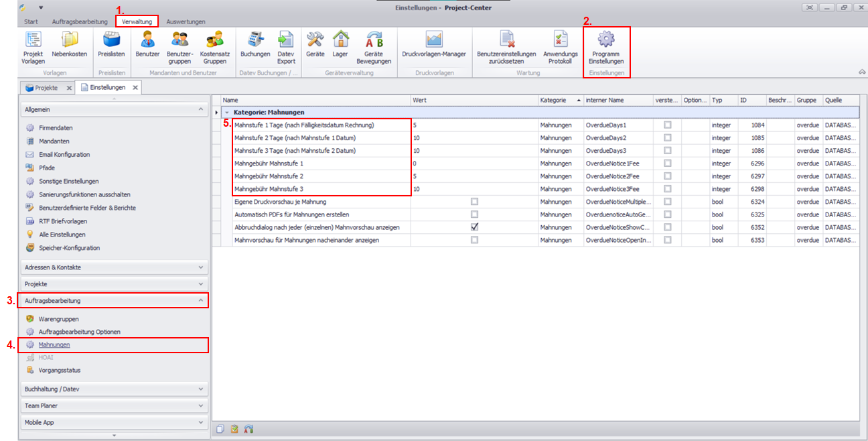Image resolution: width=868 pixels, height=441 pixels.
Task: Switch to the Projekte document tab
Action: tap(46, 88)
